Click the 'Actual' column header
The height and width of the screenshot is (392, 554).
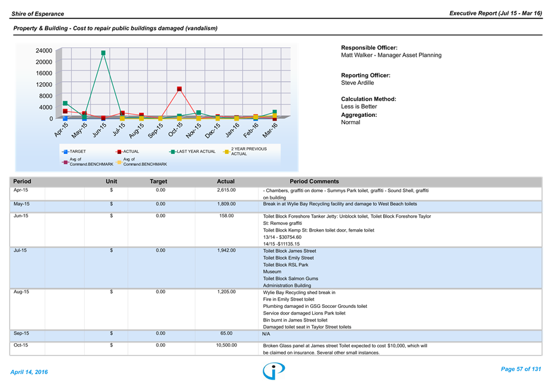226,181
